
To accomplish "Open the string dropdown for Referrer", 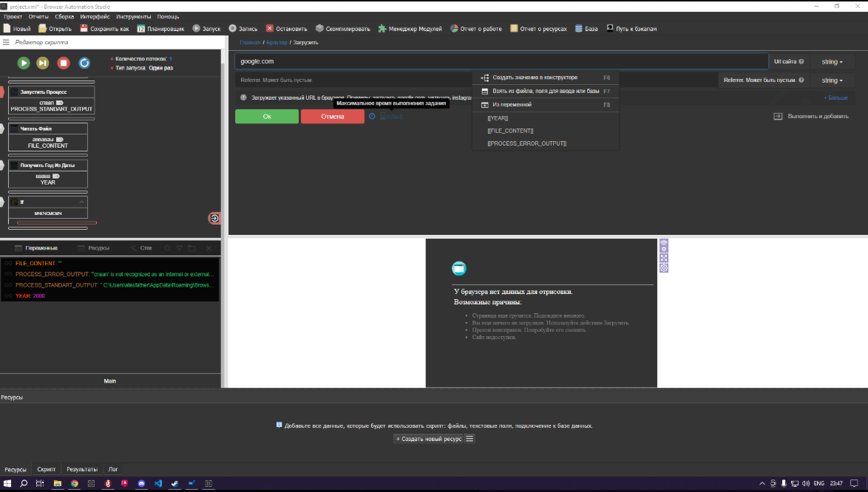I will click(832, 80).
